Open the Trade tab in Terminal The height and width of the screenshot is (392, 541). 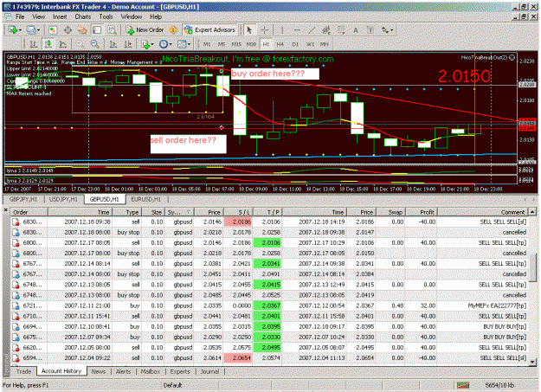pos(24,371)
